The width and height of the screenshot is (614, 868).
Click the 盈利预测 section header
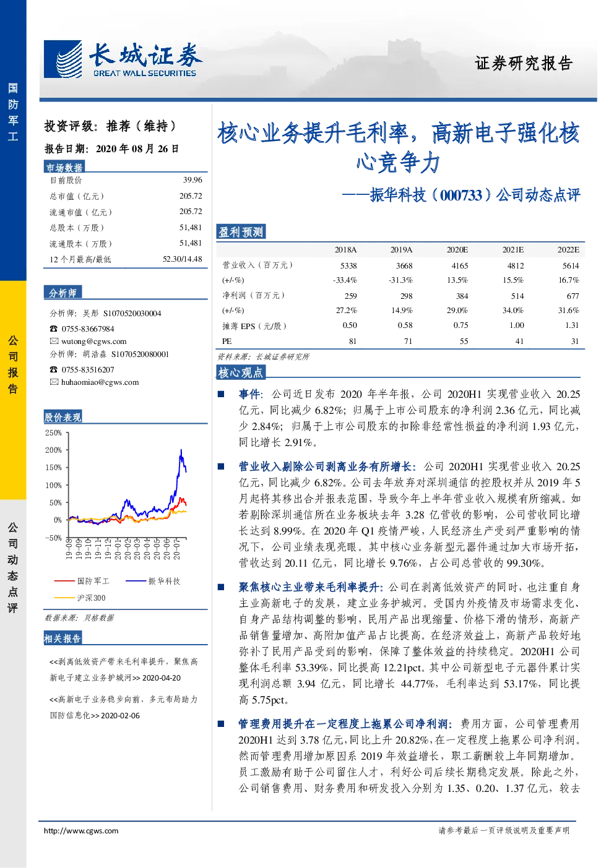point(241,232)
